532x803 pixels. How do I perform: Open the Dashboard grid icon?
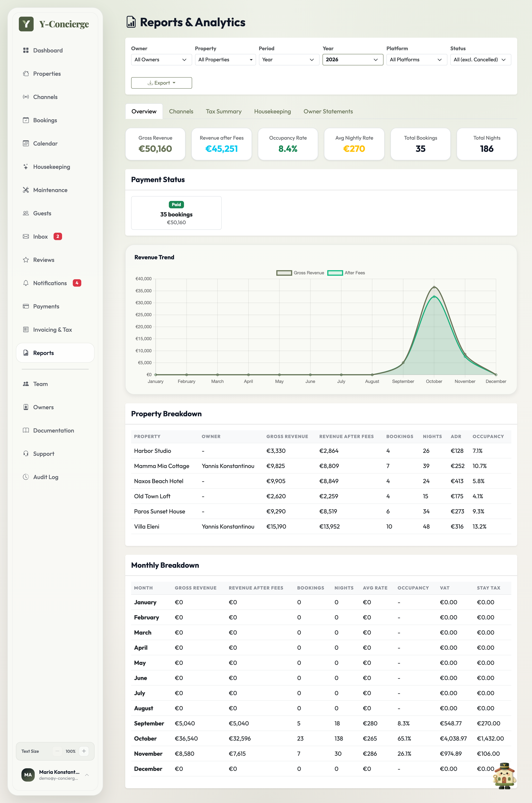(x=26, y=50)
